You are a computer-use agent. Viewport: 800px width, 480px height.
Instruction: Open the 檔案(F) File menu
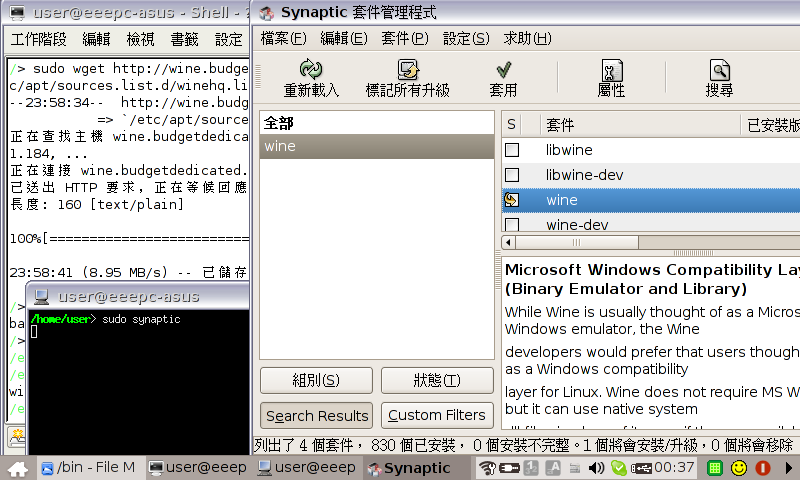[x=284, y=38]
